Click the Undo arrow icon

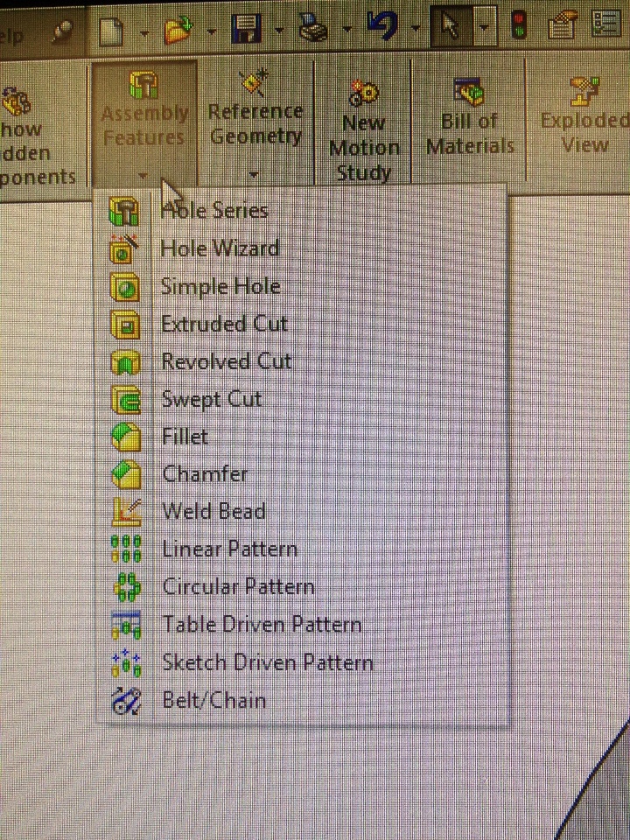point(382,26)
